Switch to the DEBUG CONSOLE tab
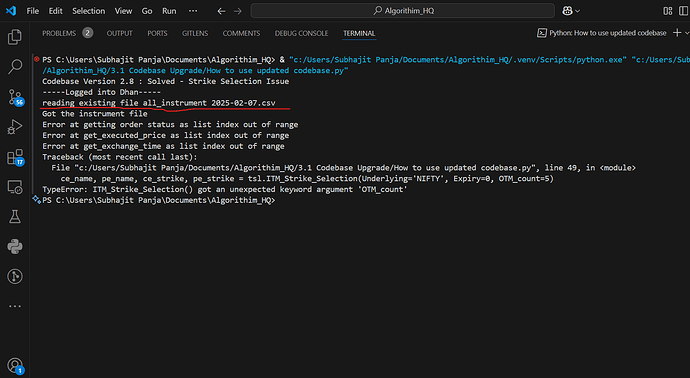This screenshot has width=690, height=378. pos(301,33)
